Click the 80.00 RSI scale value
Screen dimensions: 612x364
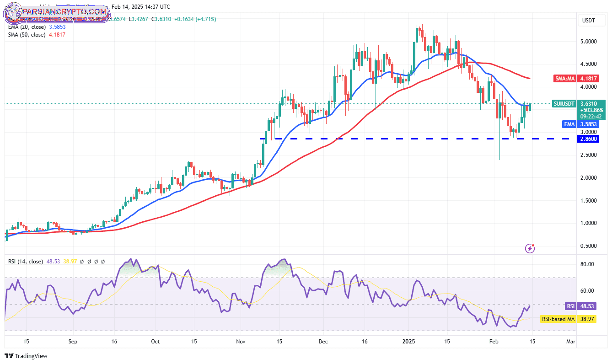pyautogui.click(x=588, y=264)
